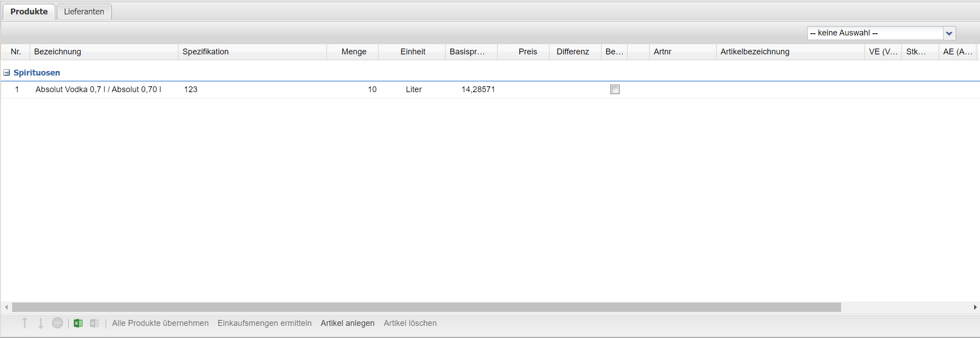Image resolution: width=980 pixels, height=338 pixels.
Task: Tick the checkbox in the Absolut Vodka row
Action: [615, 89]
